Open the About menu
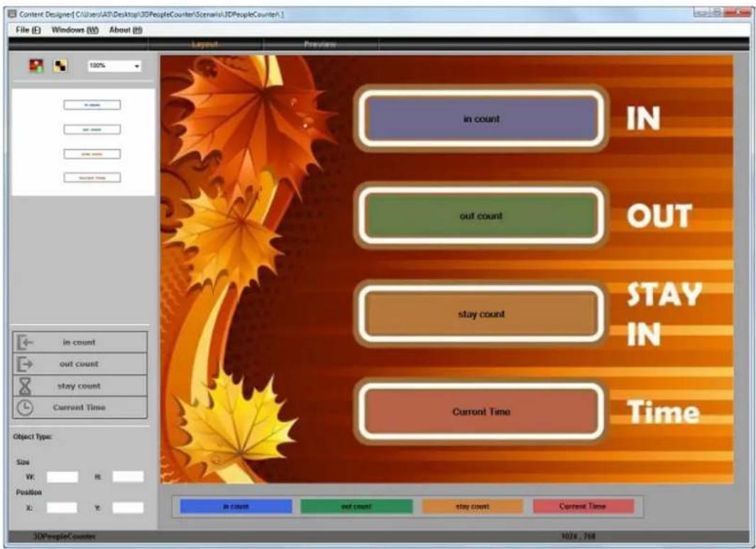This screenshot has height=549, width=756. (x=126, y=30)
